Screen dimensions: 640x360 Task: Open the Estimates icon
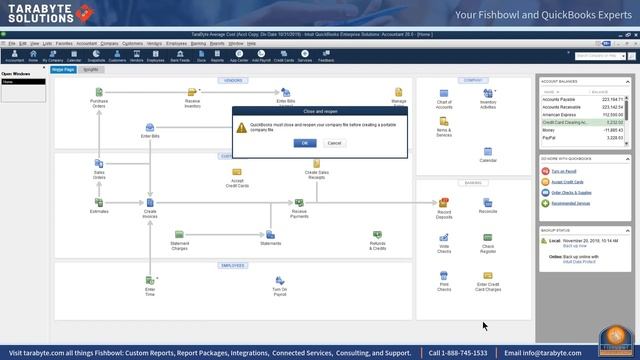pos(99,206)
